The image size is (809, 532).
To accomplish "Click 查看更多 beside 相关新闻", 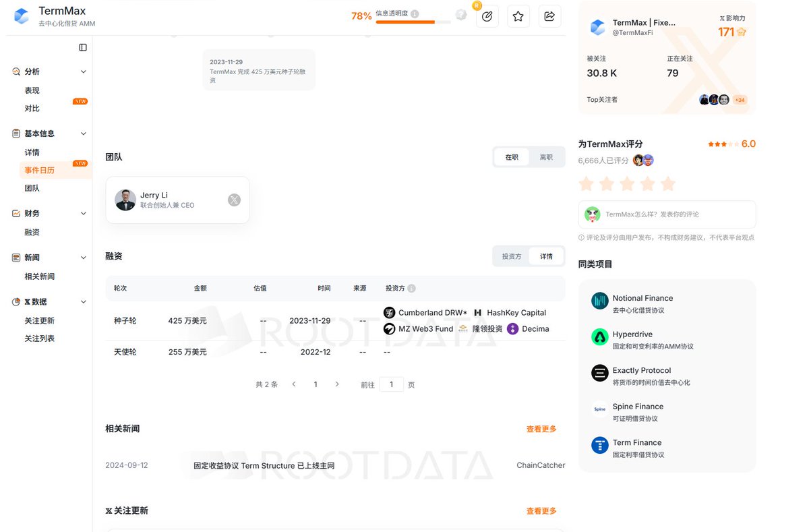I will click(x=541, y=428).
